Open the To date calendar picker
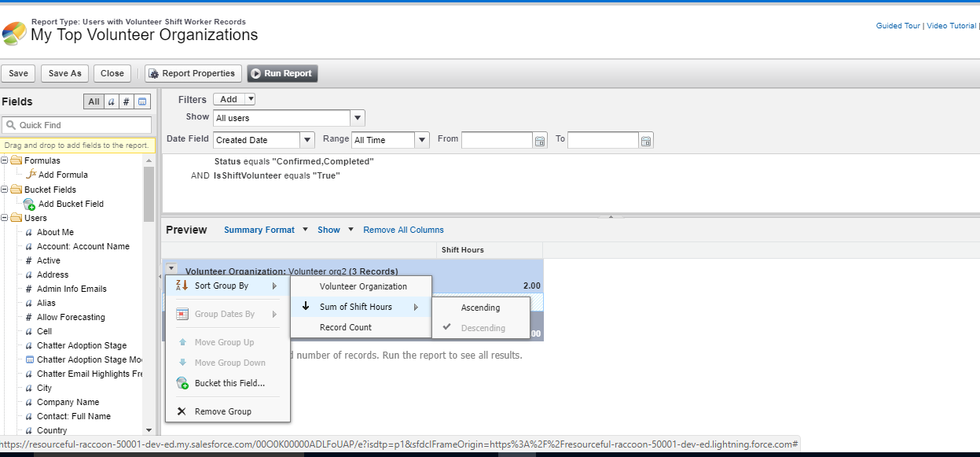 pyautogui.click(x=646, y=141)
